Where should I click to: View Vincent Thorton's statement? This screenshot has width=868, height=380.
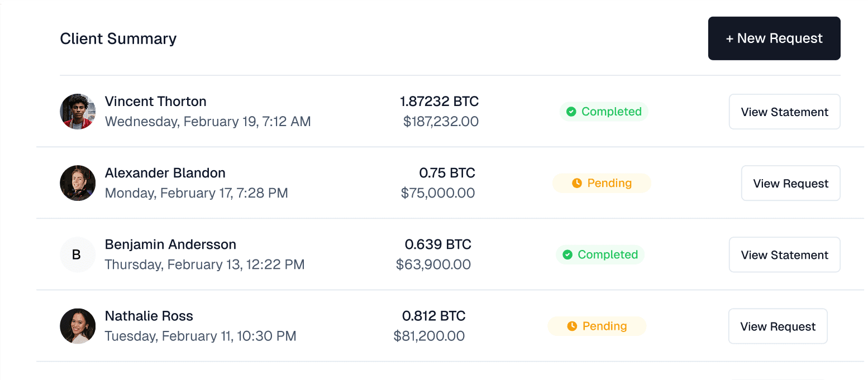pos(784,112)
